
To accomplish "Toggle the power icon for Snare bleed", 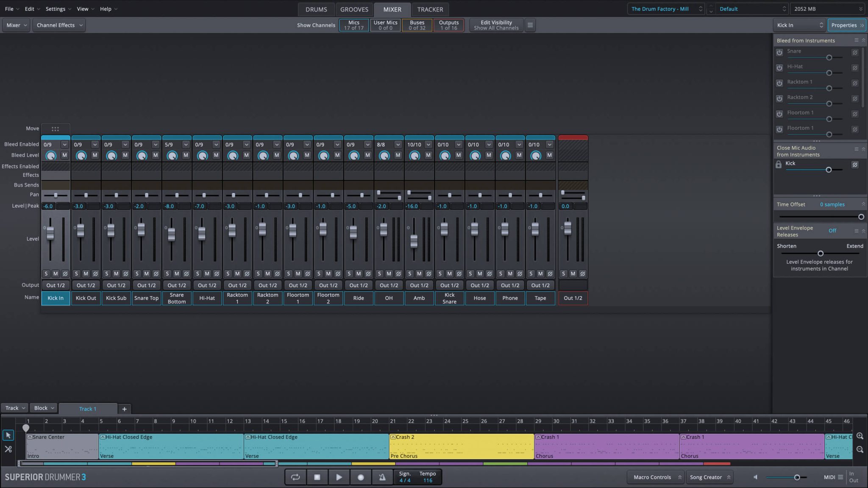I will (x=779, y=53).
